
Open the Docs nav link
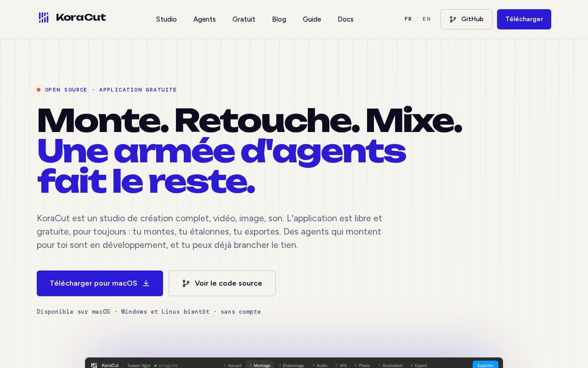click(345, 19)
